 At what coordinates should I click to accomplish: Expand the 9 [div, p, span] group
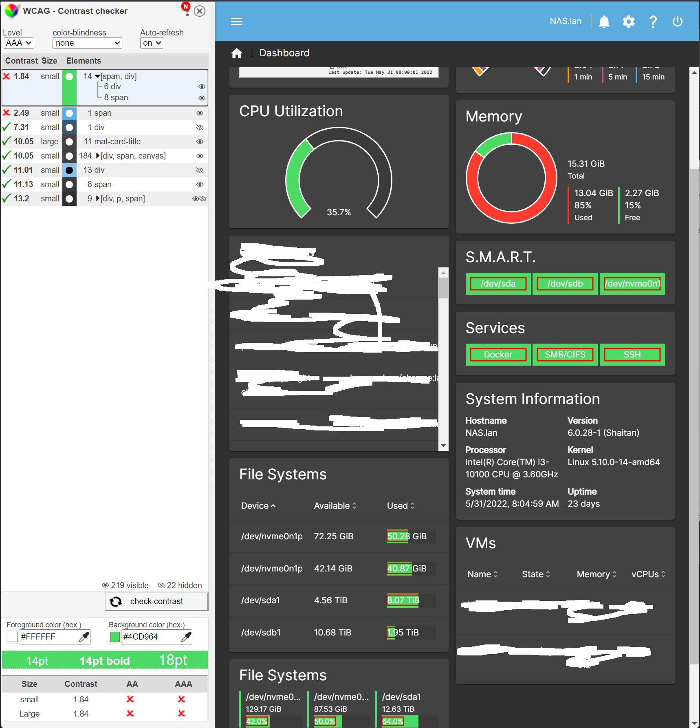97,199
